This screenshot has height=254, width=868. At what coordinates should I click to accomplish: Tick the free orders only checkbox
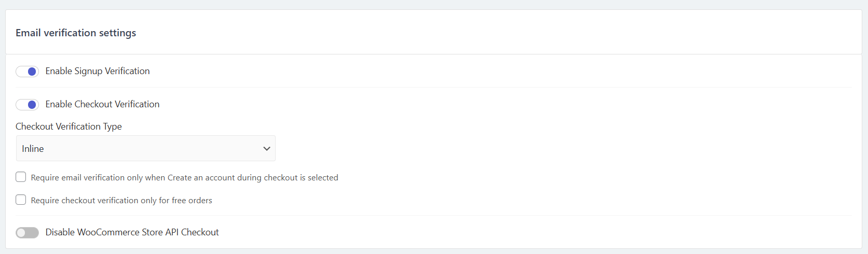pos(21,200)
